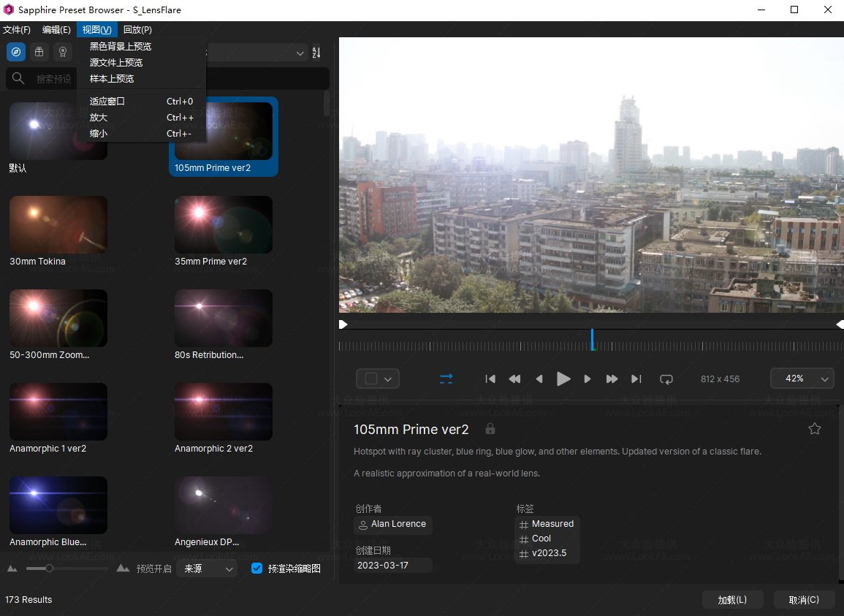Close the 视图(V) menu
Image resolution: width=844 pixels, height=616 pixels.
97,30
